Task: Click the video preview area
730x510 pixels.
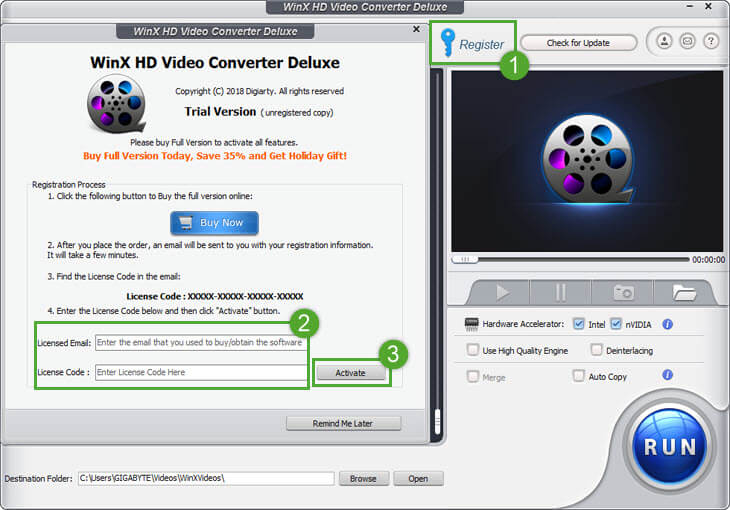Action: click(587, 162)
